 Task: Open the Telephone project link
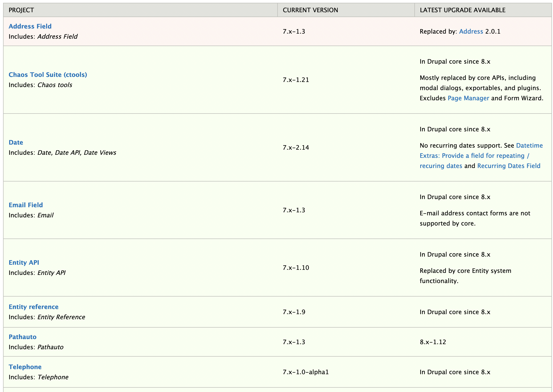tap(25, 367)
